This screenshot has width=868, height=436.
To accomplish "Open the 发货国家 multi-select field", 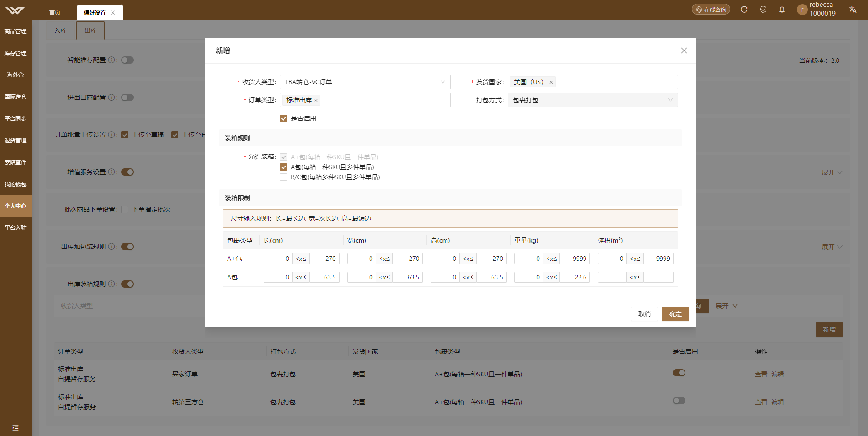I will [593, 82].
